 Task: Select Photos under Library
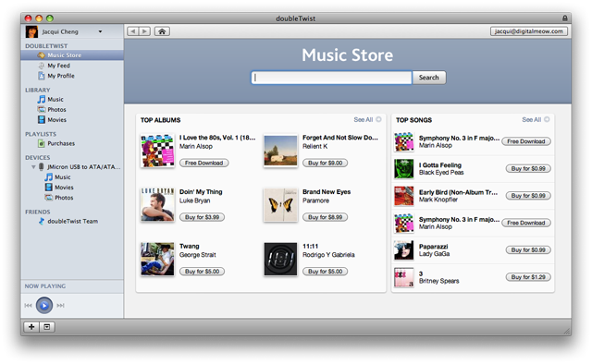click(x=56, y=109)
